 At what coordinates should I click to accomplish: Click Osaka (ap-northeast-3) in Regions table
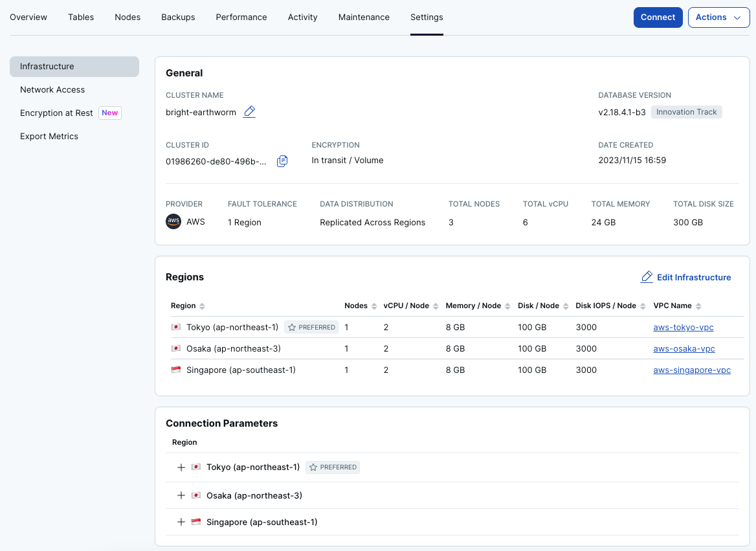click(234, 348)
